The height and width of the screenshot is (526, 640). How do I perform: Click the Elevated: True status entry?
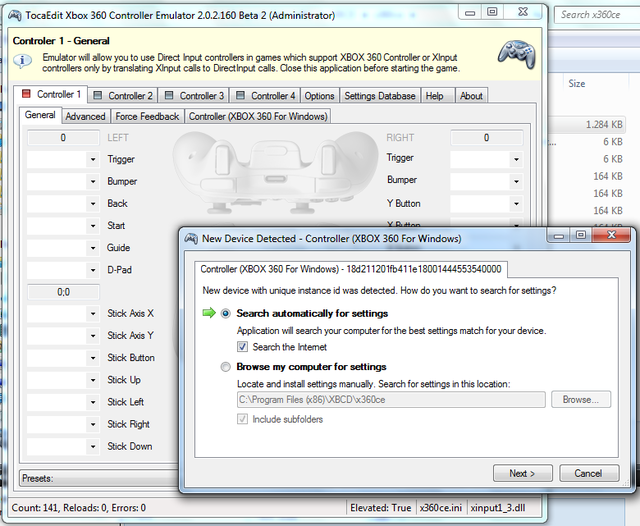(x=381, y=508)
